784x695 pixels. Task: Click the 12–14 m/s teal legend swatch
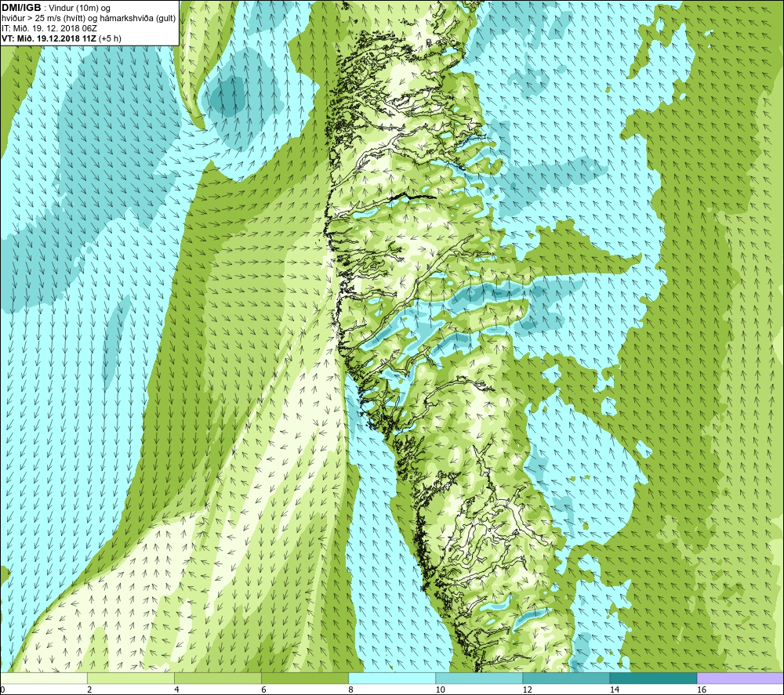click(x=566, y=678)
